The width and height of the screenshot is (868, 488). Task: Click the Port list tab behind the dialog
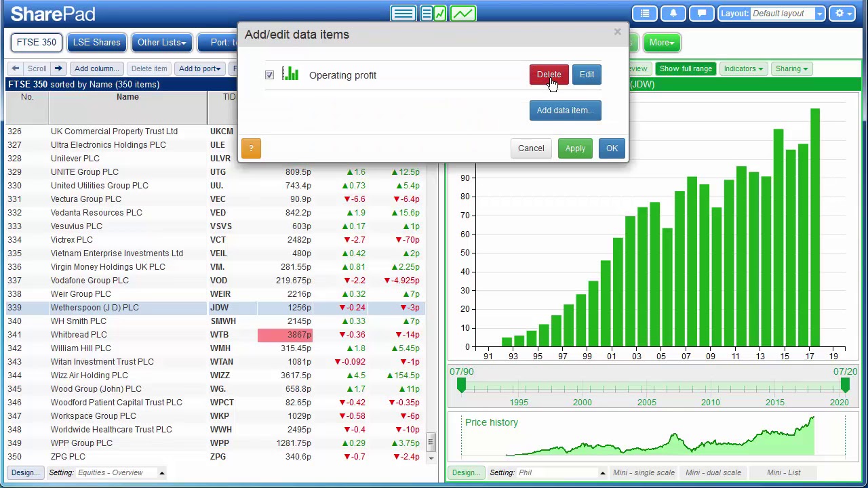pyautogui.click(x=218, y=43)
